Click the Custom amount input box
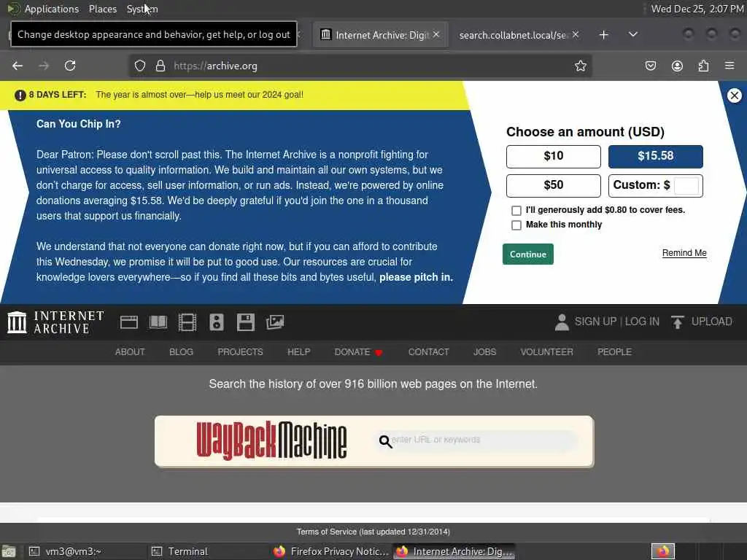The width and height of the screenshot is (747, 560). tap(686, 185)
